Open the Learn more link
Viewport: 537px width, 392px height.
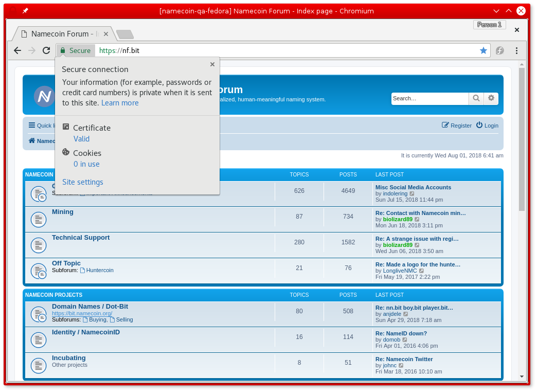click(120, 102)
